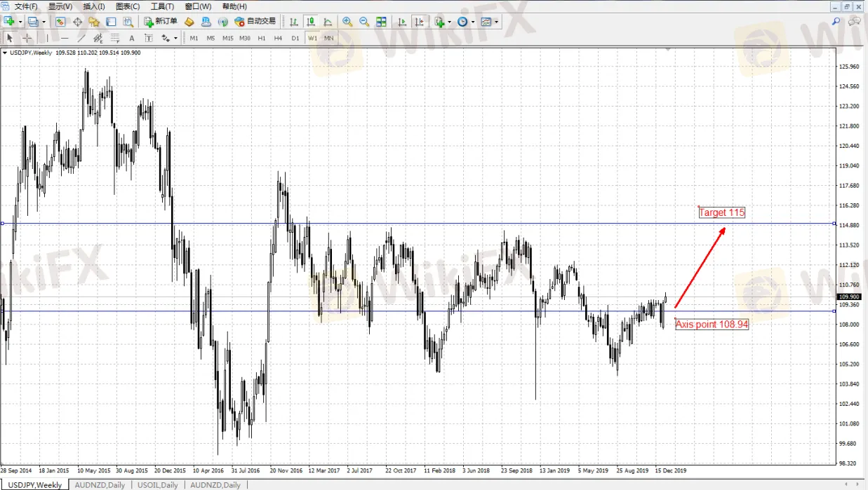Open the indicators list dropdown arrow
The image size is (868, 490).
click(x=450, y=22)
